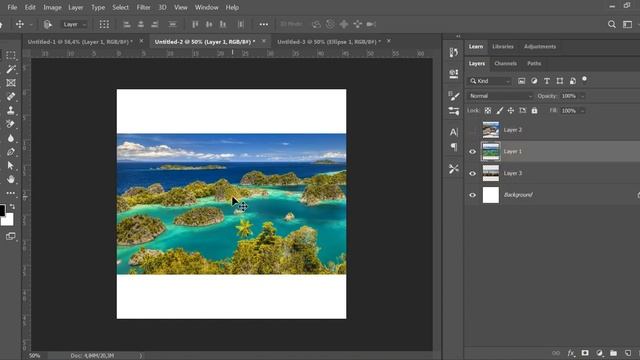Viewport: 640px width, 360px height.
Task: Click the swap foreground and background colors icon
Action: point(12,207)
